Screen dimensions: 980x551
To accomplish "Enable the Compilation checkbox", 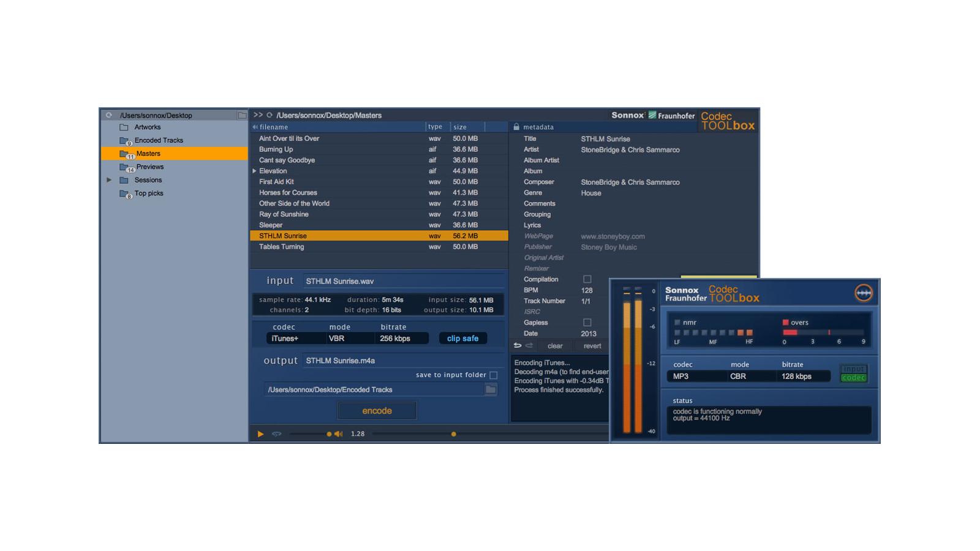I will pos(587,279).
